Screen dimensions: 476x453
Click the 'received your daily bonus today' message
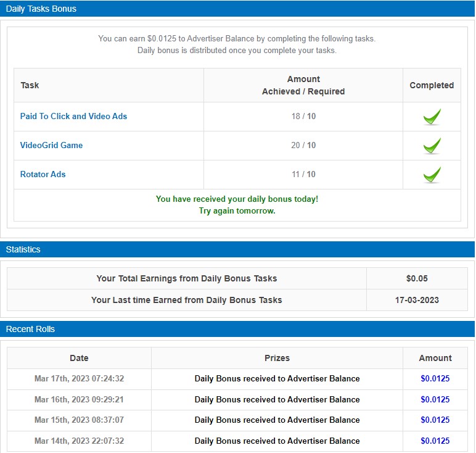[x=237, y=199]
